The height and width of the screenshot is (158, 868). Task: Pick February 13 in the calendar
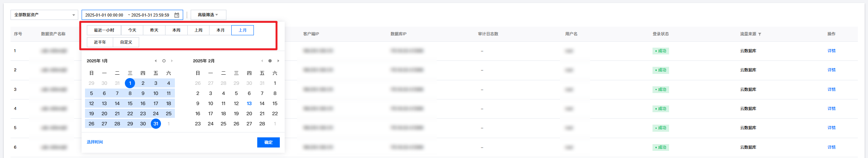249,104
